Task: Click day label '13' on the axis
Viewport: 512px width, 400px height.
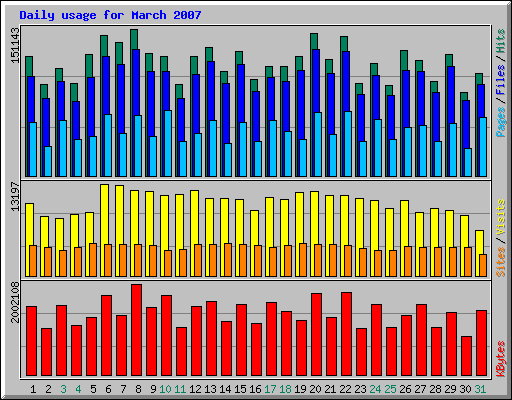Action: (210, 389)
